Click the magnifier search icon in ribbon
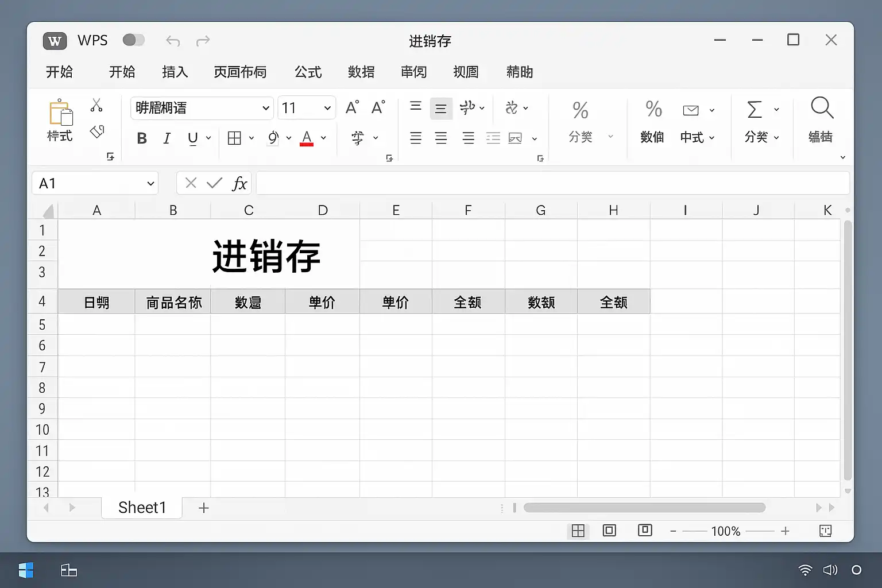The width and height of the screenshot is (882, 588). 821,108
